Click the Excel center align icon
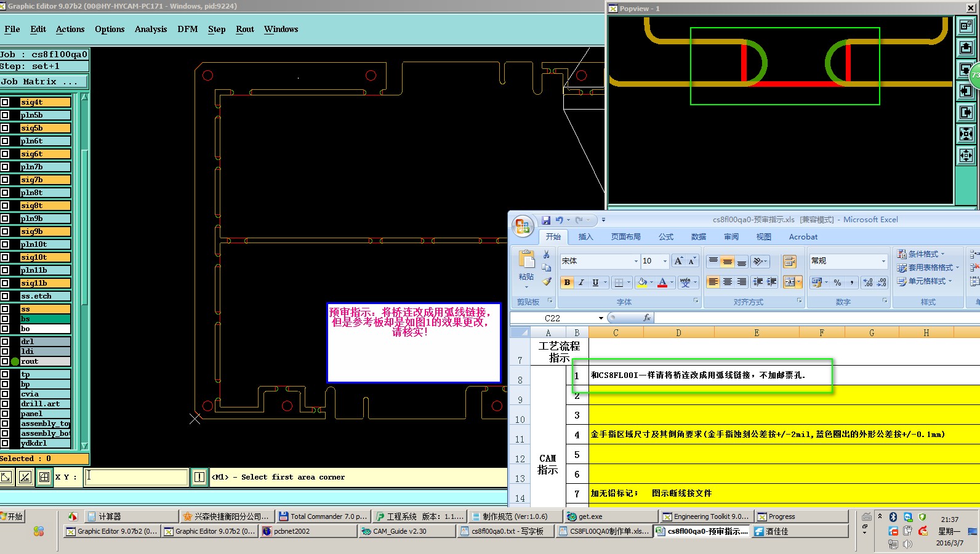The image size is (980, 554). pyautogui.click(x=728, y=282)
